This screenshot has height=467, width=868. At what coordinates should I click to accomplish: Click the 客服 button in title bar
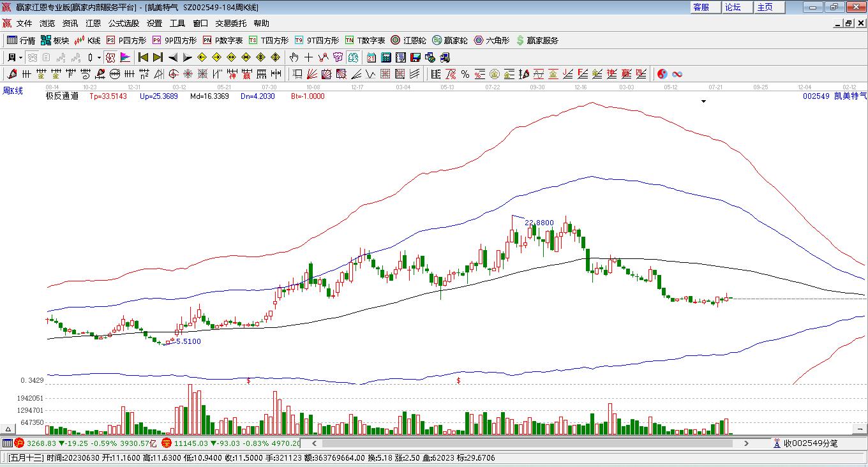pos(705,7)
